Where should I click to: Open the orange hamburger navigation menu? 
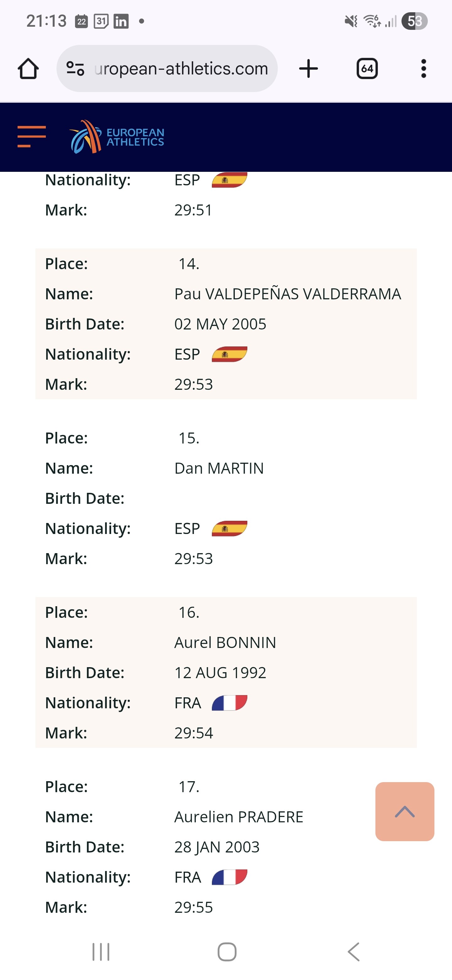[x=32, y=137]
